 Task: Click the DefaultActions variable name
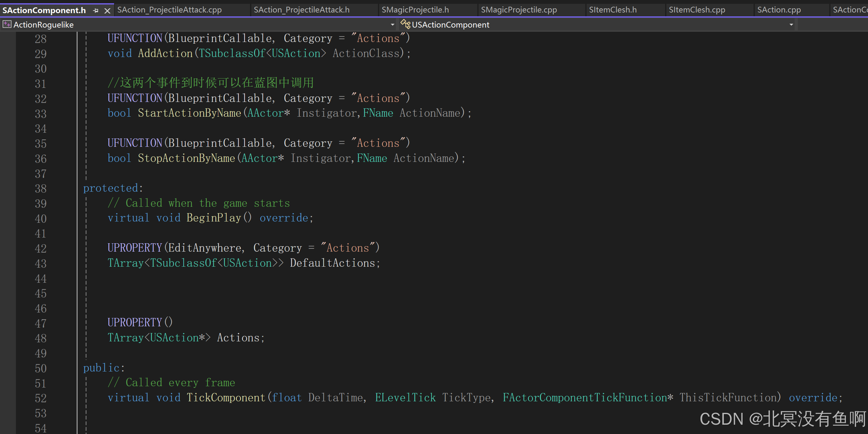[x=332, y=263]
